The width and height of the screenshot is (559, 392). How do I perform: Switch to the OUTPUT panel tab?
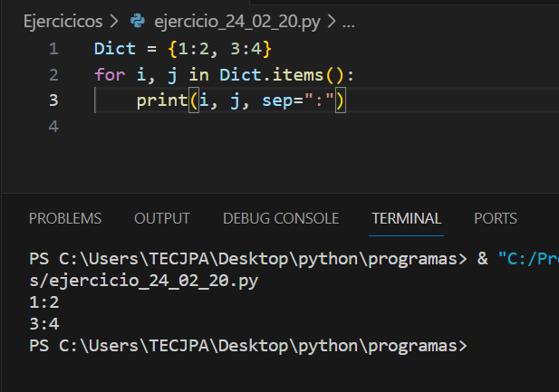coord(162,218)
